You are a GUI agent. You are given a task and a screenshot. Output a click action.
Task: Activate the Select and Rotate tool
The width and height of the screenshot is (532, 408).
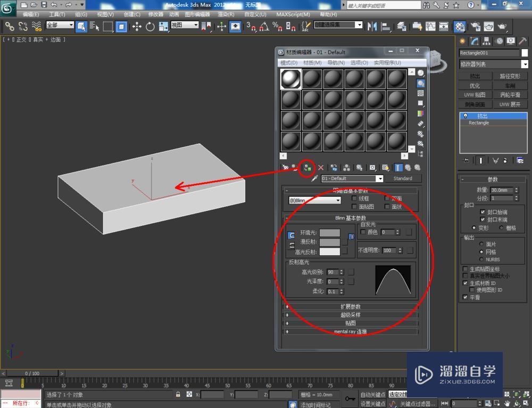(x=151, y=26)
